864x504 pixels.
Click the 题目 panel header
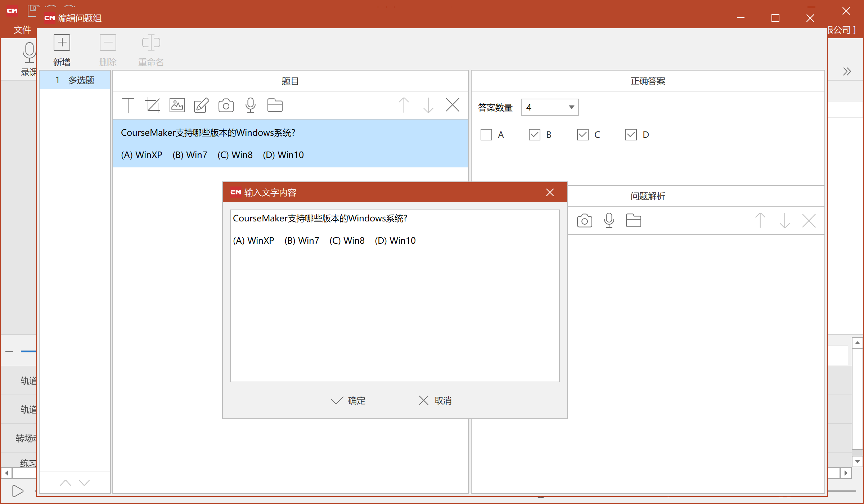coord(291,81)
